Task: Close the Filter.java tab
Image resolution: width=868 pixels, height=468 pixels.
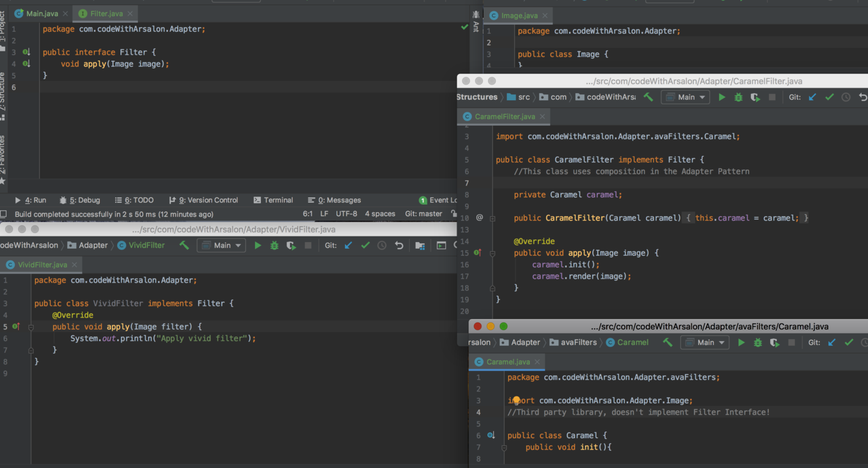Action: 130,14
